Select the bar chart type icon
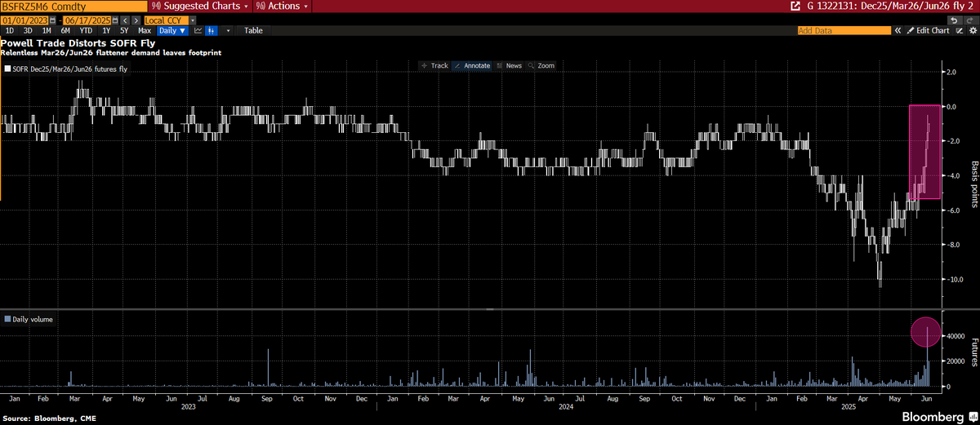The image size is (980, 425). coord(211,30)
